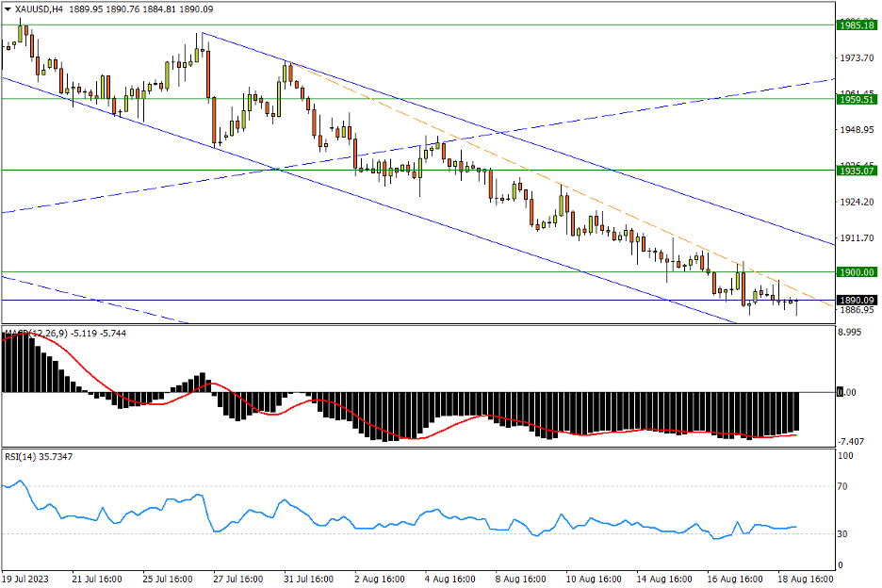This screenshot has height=588, width=882.
Task: Select the 1959.51 green price tag
Action: (x=857, y=98)
